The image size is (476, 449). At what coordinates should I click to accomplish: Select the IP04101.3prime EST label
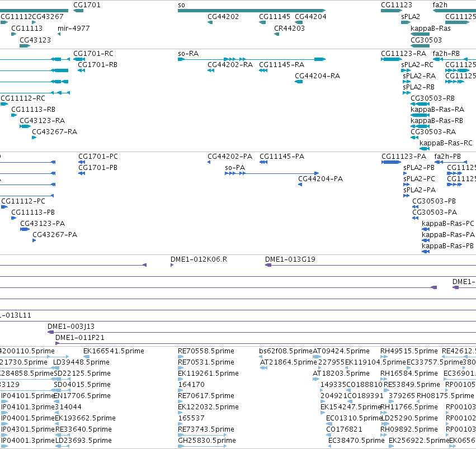[x=27, y=407]
